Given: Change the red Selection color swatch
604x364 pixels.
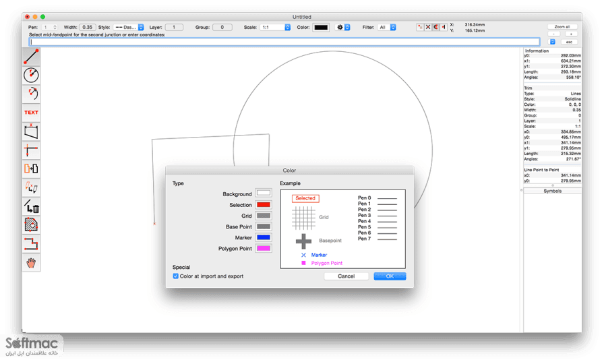Looking at the screenshot, I should point(264,204).
